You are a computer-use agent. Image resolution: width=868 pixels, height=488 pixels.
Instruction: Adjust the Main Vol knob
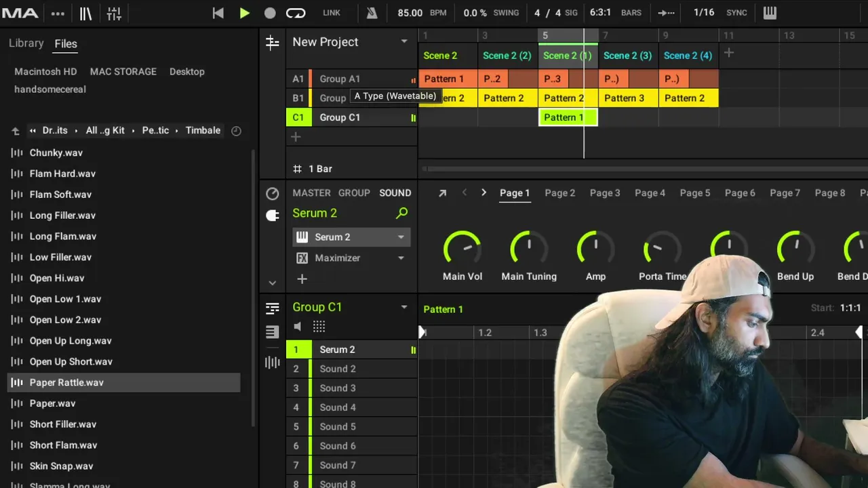point(462,248)
